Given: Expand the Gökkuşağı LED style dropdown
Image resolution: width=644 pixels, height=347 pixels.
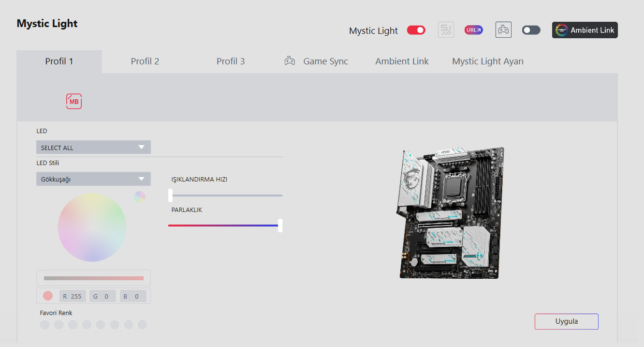Looking at the screenshot, I should 93,179.
